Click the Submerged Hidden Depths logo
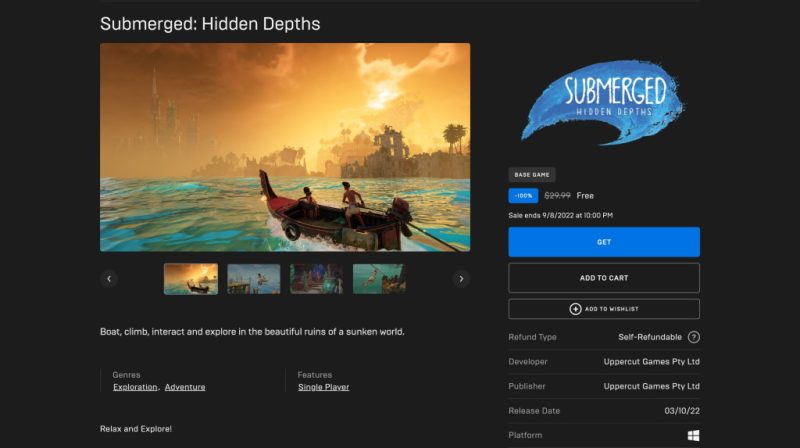The image size is (800, 448). click(604, 102)
